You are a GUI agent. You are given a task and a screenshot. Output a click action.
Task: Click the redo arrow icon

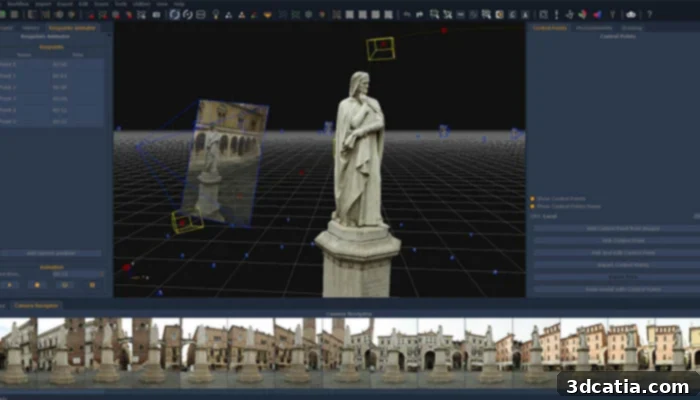pyautogui.click(x=420, y=15)
